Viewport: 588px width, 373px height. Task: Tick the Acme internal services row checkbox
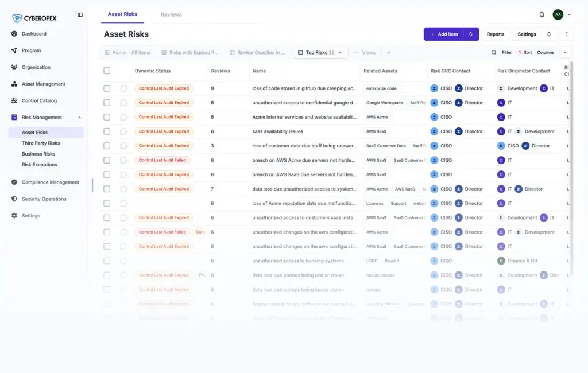tap(107, 117)
